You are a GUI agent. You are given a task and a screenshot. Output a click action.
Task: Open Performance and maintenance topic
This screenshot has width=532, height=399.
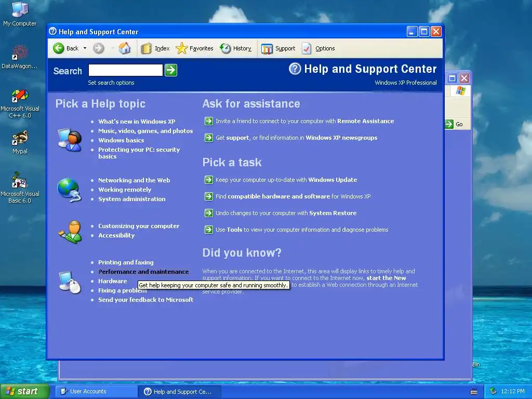143,272
